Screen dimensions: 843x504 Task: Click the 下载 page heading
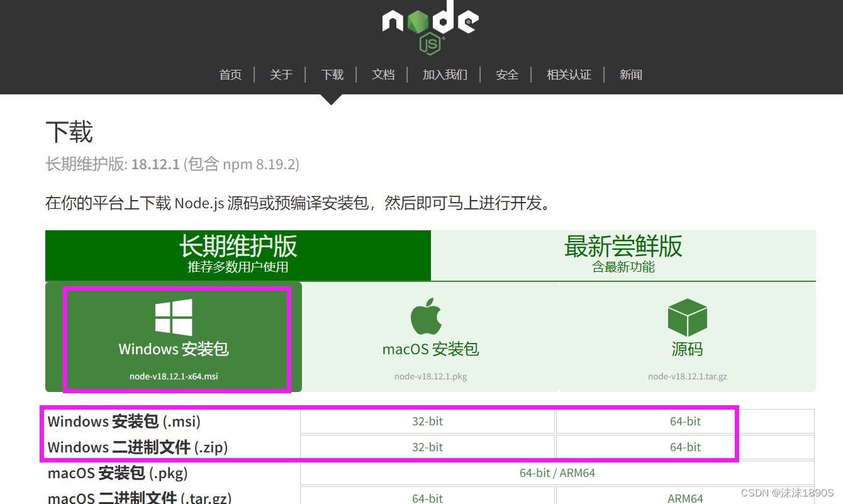pyautogui.click(x=69, y=132)
